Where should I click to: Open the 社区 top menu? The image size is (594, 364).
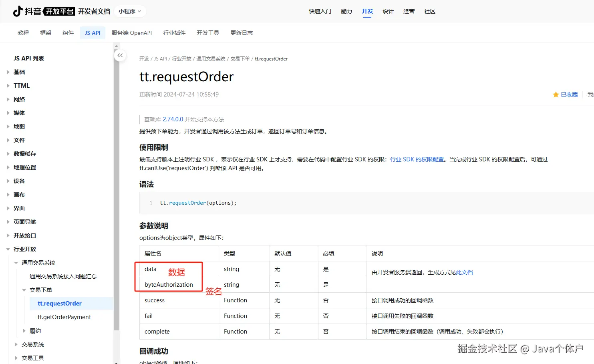point(430,11)
